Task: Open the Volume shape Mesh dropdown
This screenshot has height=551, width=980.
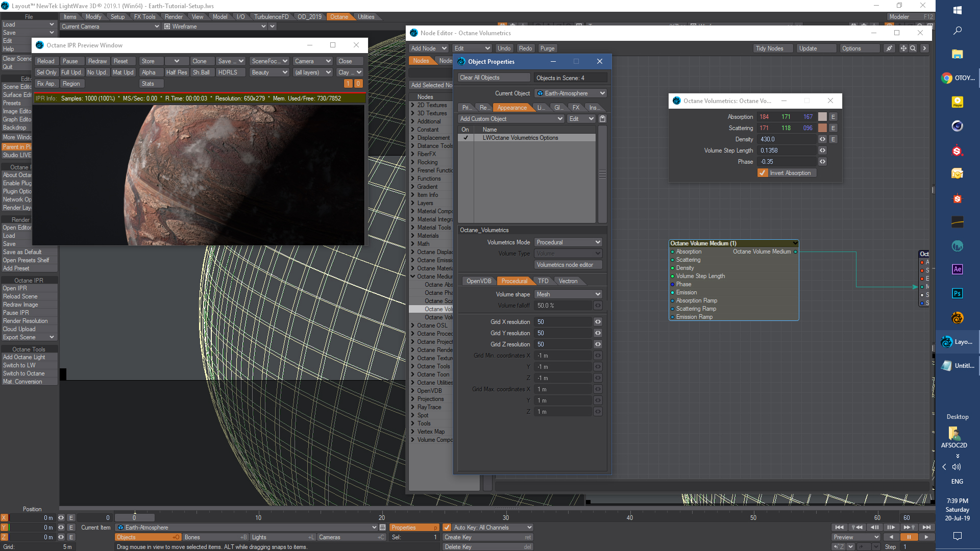Action: tap(568, 294)
